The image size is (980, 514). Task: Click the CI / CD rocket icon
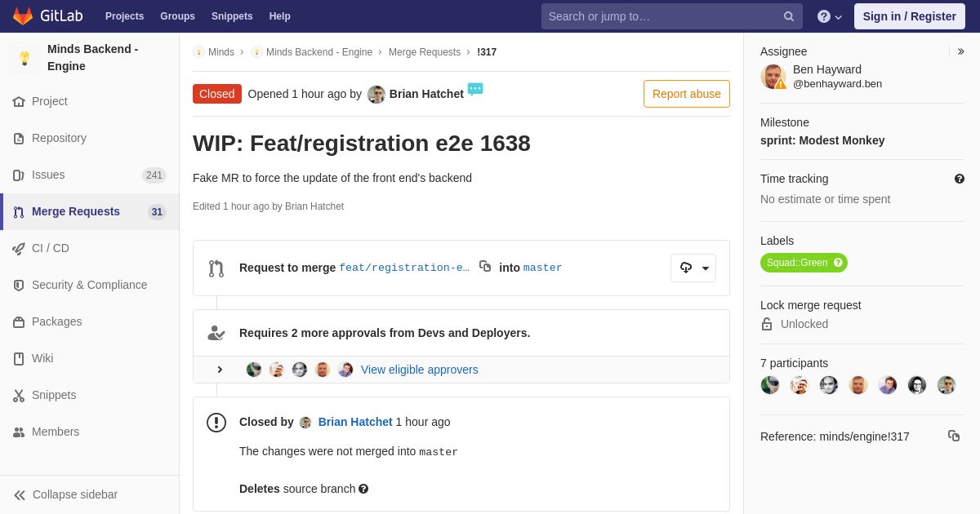click(x=19, y=249)
